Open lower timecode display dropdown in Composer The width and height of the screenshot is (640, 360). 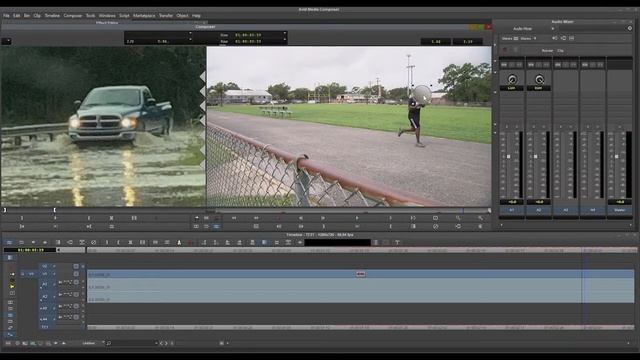(284, 40)
